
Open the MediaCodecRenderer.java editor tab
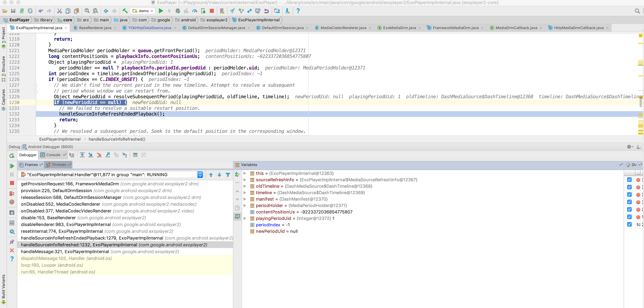coord(342,28)
